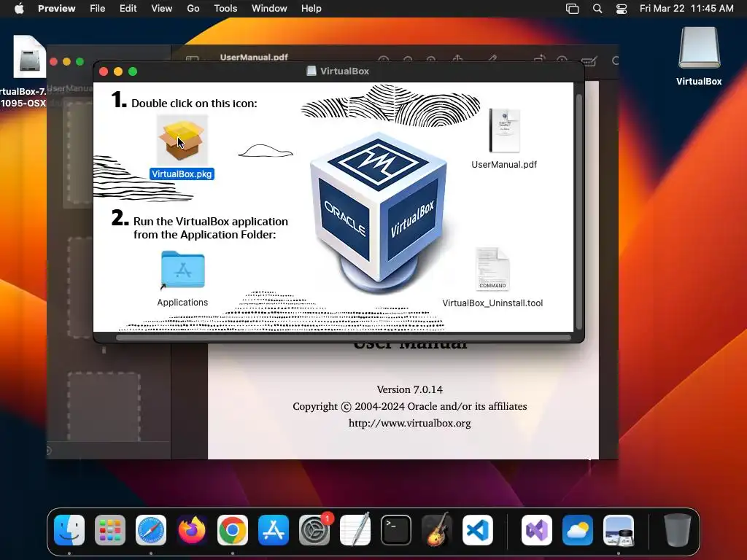Open the File menu
747x560 pixels.
coord(97,9)
